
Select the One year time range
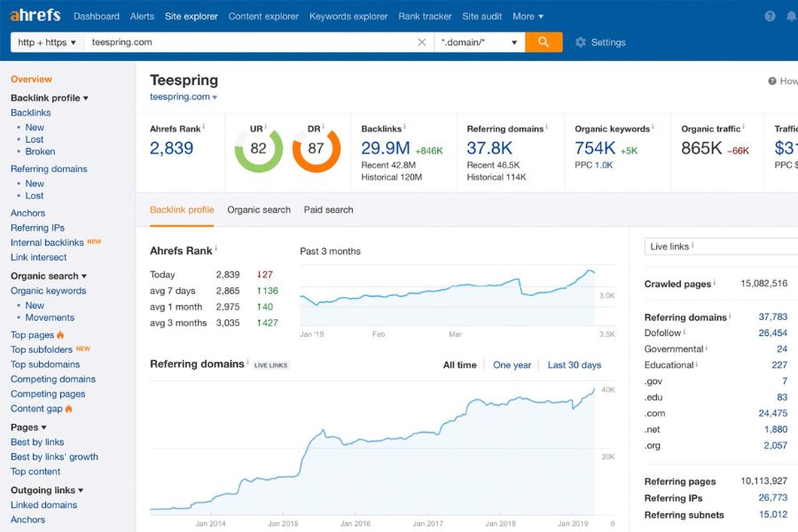[512, 365]
